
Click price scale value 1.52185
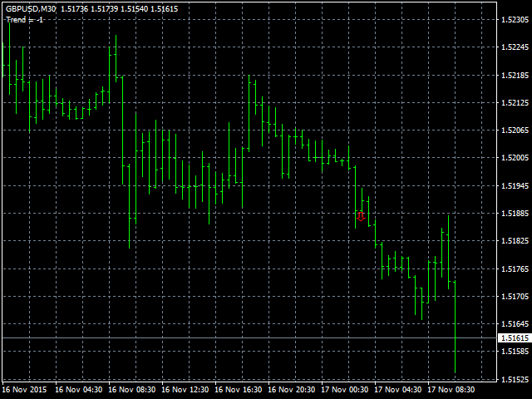[x=515, y=75]
